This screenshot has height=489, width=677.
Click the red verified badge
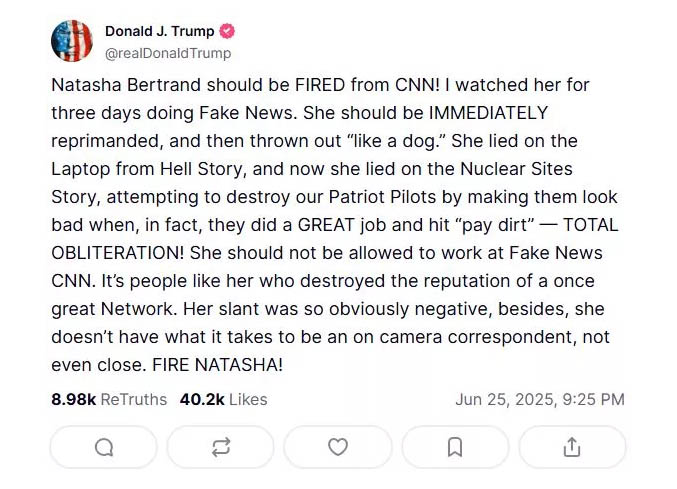pos(227,32)
